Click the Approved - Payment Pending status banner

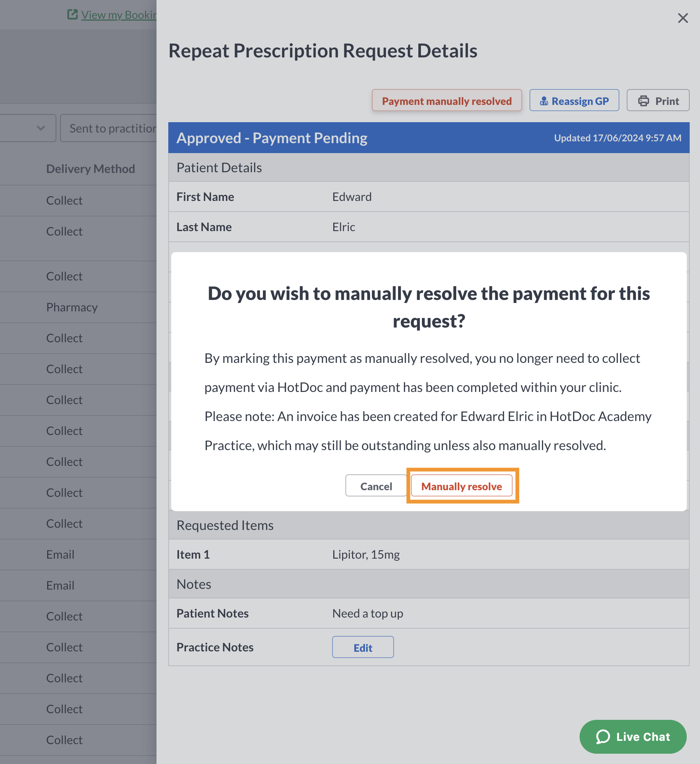coord(429,138)
